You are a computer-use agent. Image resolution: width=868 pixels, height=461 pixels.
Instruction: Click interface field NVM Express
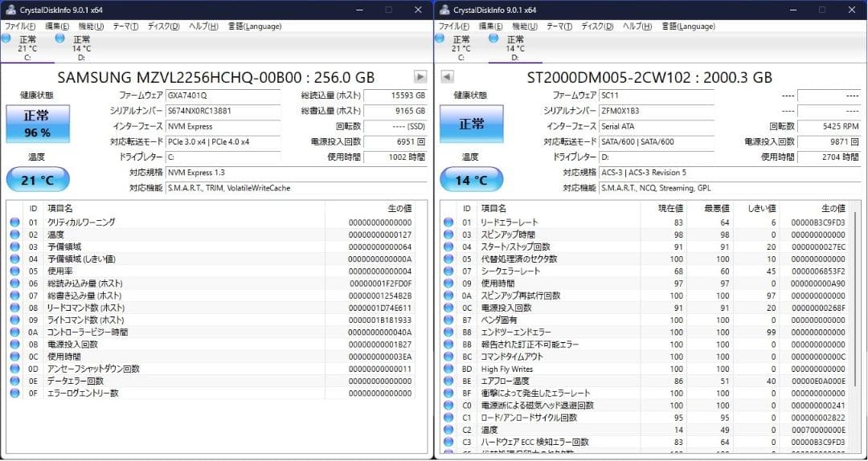(x=223, y=126)
